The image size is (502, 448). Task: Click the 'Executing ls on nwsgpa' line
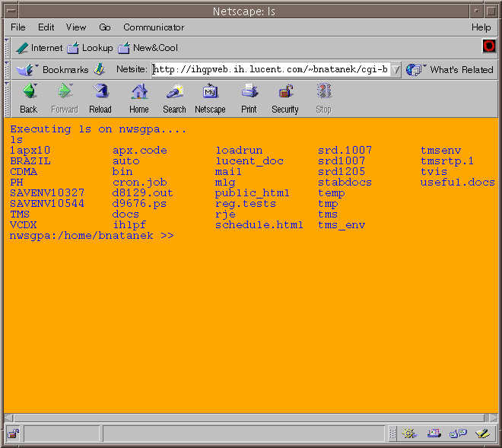coord(98,129)
